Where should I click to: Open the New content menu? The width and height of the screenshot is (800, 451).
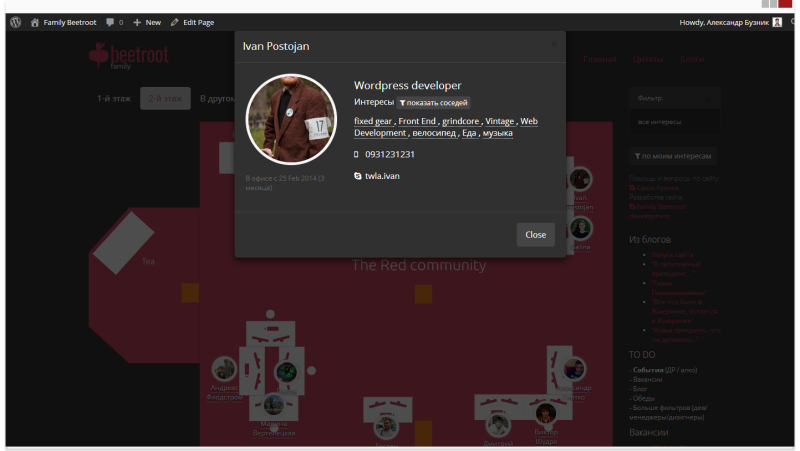coord(147,22)
